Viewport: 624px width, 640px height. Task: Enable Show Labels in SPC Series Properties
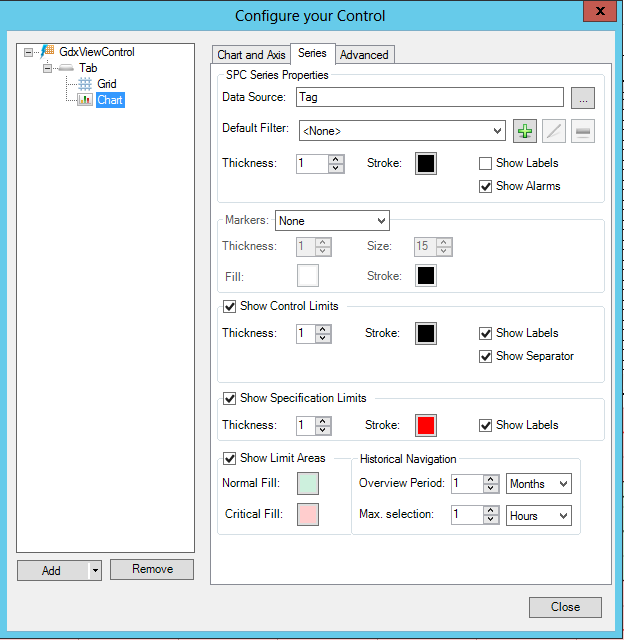click(486, 163)
